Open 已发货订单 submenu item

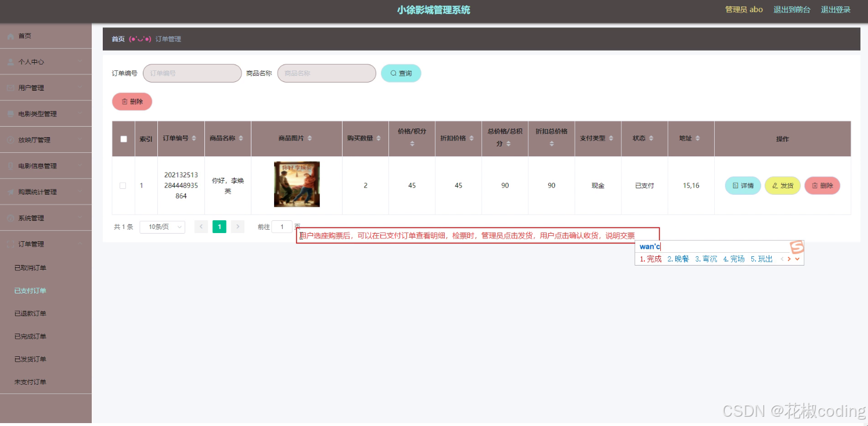pos(30,359)
